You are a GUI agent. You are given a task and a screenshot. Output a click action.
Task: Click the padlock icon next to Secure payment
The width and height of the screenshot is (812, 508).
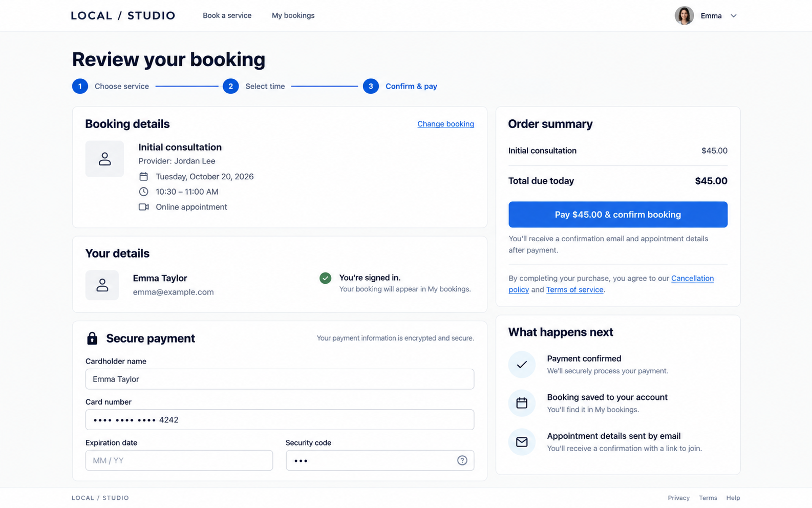point(92,338)
